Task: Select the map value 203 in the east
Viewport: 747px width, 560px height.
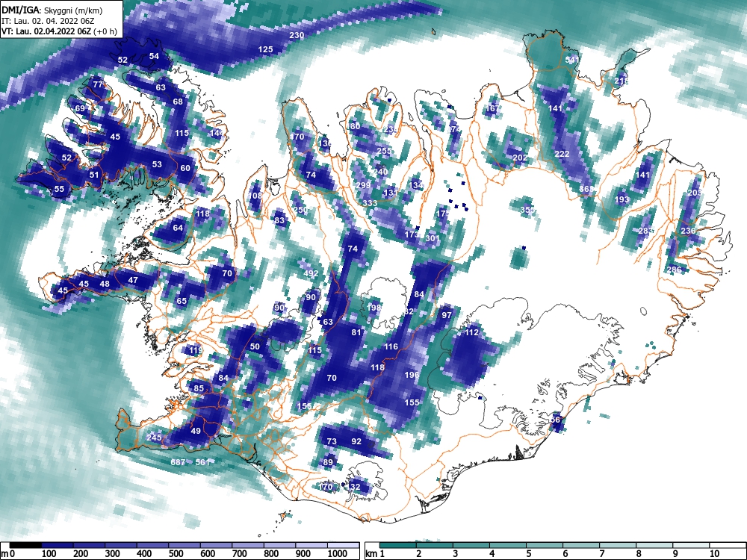Action: click(x=695, y=193)
